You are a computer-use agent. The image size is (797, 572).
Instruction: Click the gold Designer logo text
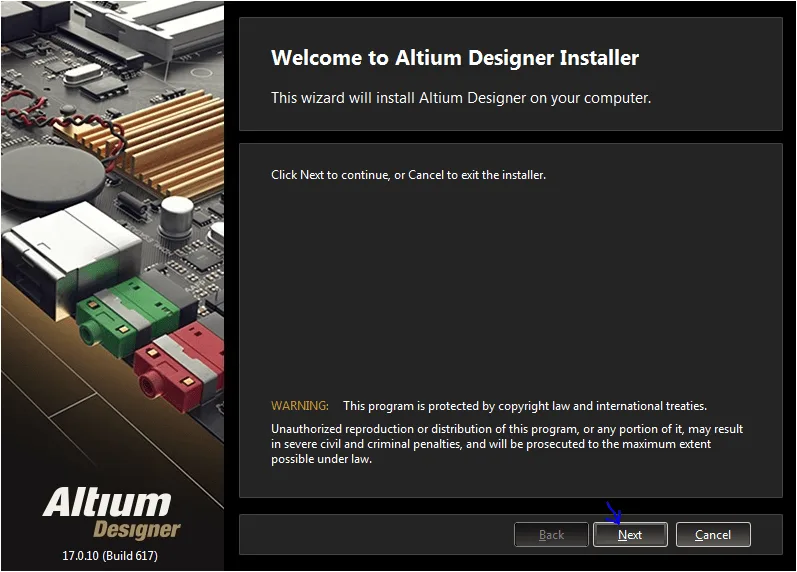[136, 530]
